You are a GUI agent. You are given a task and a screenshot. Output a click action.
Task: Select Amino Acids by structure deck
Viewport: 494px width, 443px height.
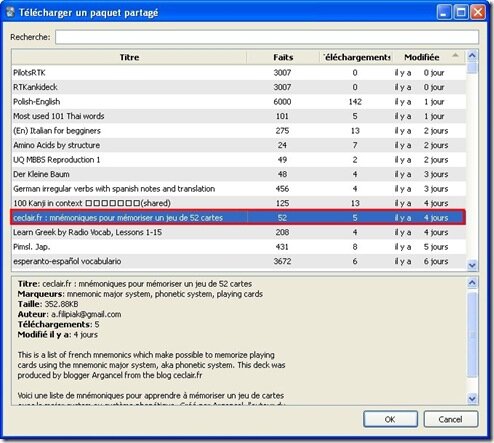pos(239,145)
